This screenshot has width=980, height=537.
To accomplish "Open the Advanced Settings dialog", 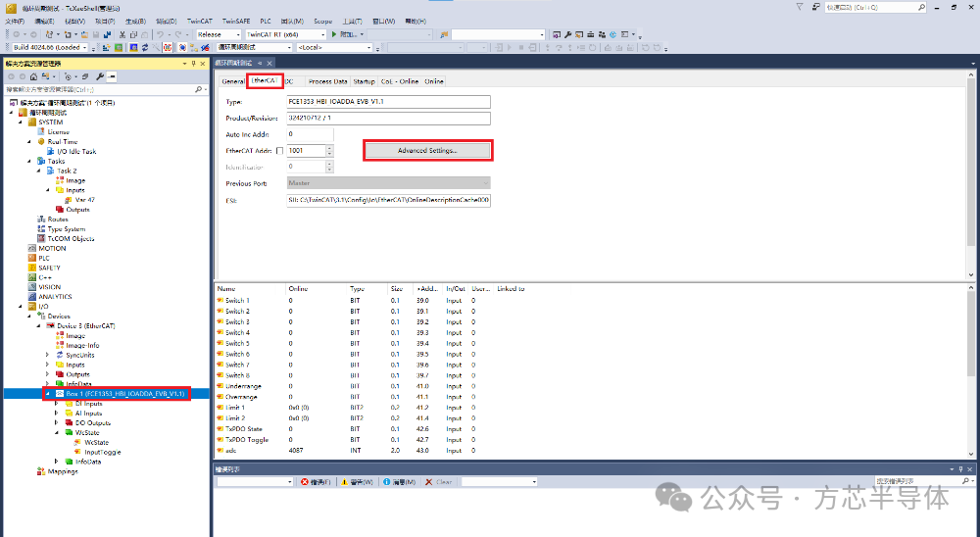I will click(x=428, y=151).
